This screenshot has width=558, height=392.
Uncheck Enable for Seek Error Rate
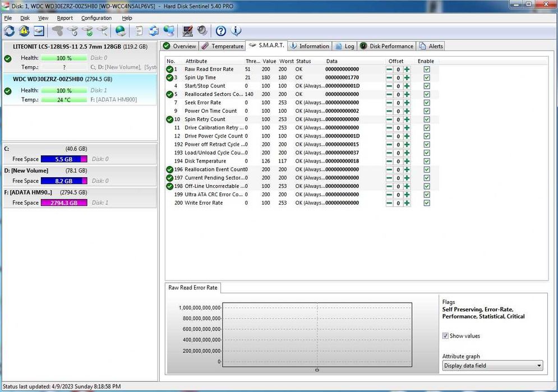pos(427,103)
